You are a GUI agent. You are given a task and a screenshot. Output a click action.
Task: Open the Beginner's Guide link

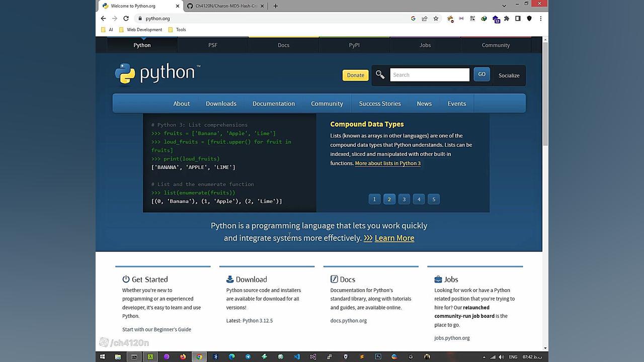(156, 329)
